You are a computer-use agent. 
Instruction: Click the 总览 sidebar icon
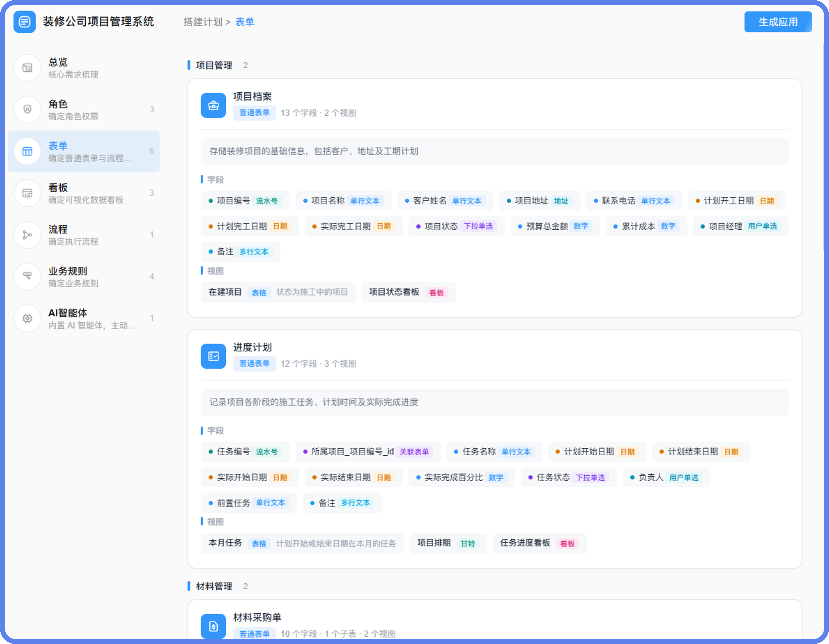[27, 68]
